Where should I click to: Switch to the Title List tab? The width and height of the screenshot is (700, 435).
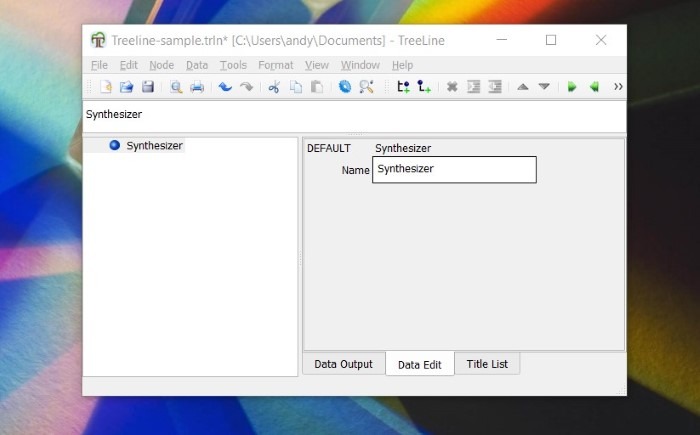487,364
